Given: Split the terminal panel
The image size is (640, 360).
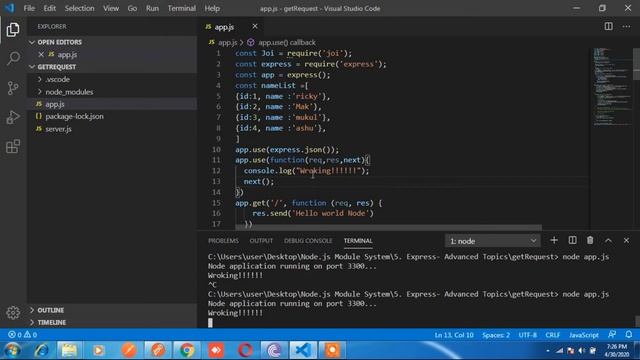Looking at the screenshot, I should click(x=572, y=240).
